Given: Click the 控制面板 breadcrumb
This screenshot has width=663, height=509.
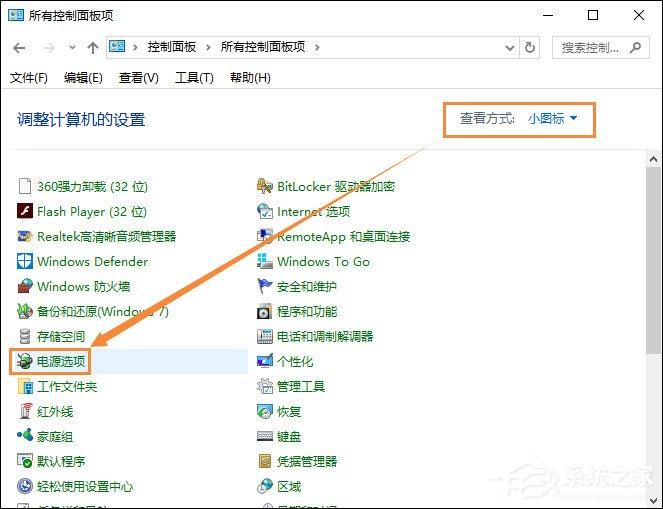Looking at the screenshot, I should point(172,47).
